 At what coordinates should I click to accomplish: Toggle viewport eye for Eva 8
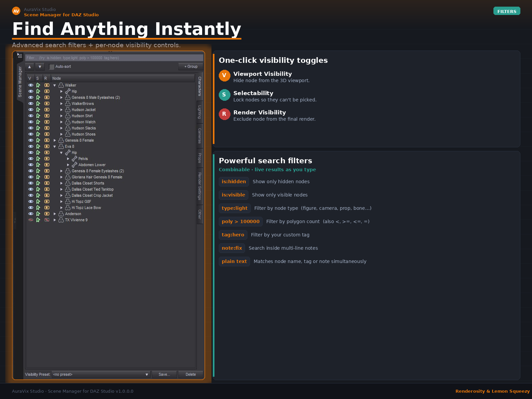click(31, 146)
